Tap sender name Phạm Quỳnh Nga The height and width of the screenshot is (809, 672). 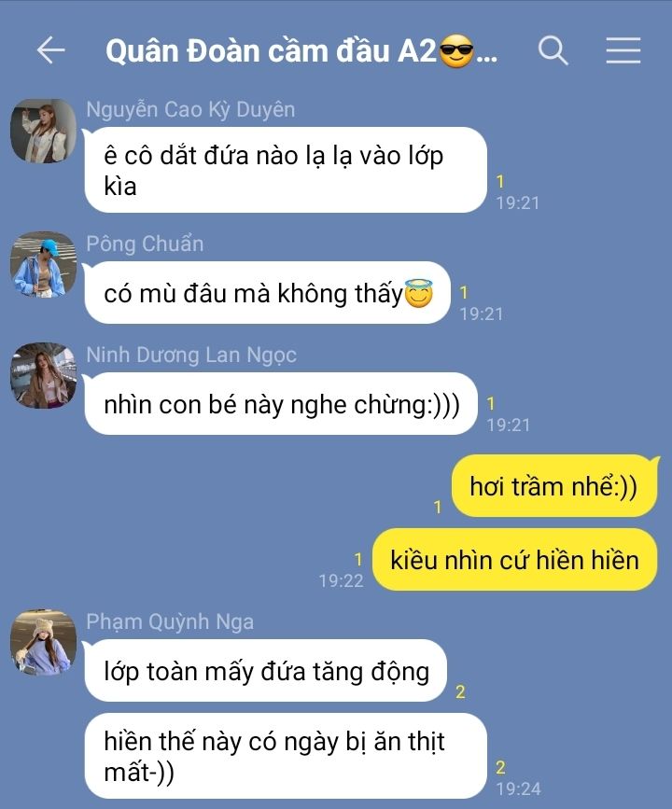pyautogui.click(x=170, y=621)
